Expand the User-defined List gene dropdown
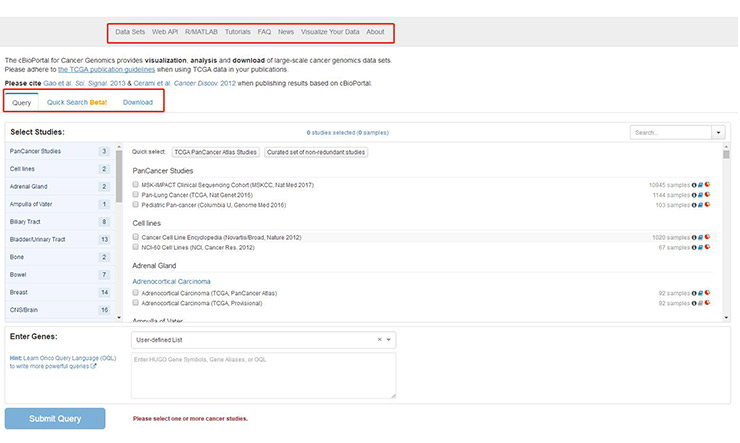The image size is (740, 443). 389,340
